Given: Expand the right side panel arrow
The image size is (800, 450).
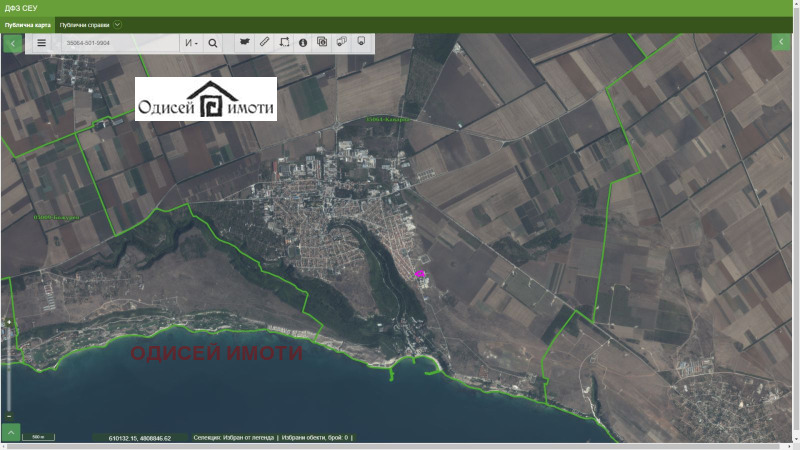Looking at the screenshot, I should 782,42.
